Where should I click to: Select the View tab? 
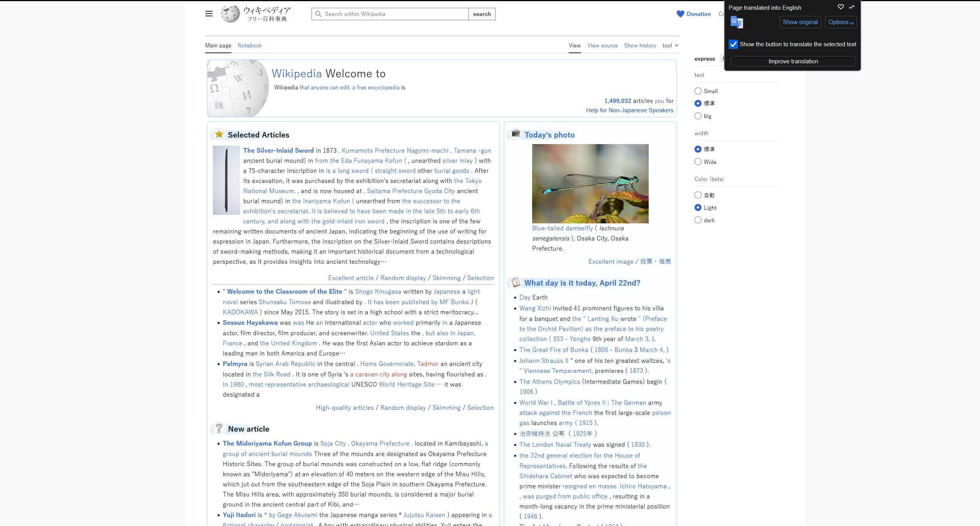coord(575,45)
